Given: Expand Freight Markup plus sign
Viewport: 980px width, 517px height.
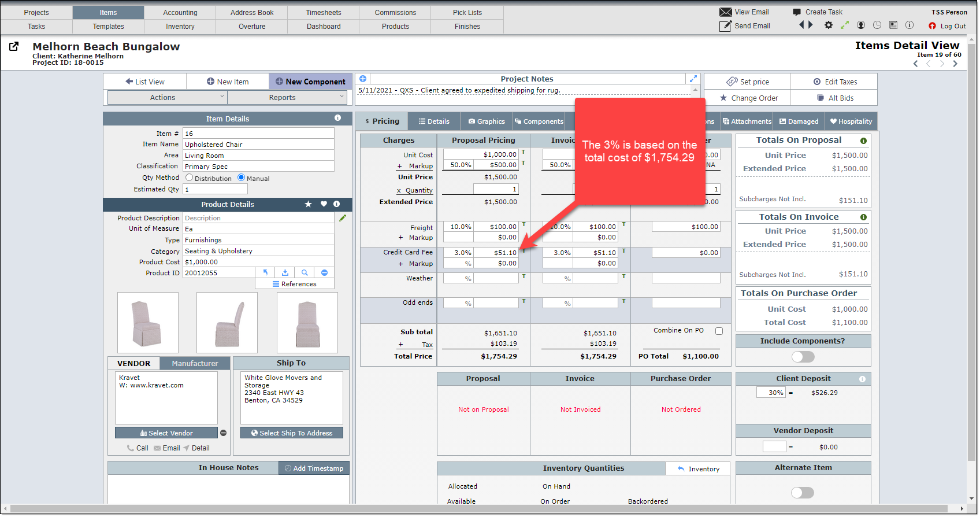Looking at the screenshot, I should tap(400, 238).
